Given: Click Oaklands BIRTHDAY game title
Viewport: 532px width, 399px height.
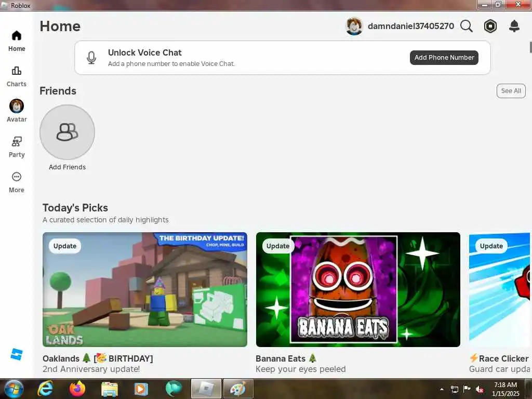Looking at the screenshot, I should click(x=98, y=358).
